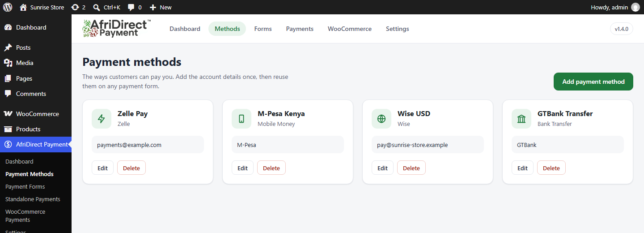Delete the Zelle Pay method
Viewport: 644px width, 233px height.
point(131,168)
